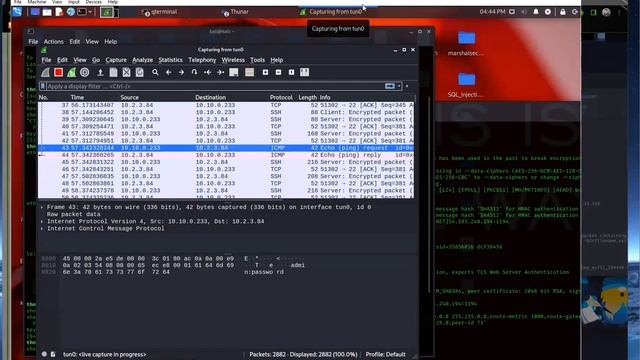Click add filter expression plus button
640x360 pixels.
(407, 86)
